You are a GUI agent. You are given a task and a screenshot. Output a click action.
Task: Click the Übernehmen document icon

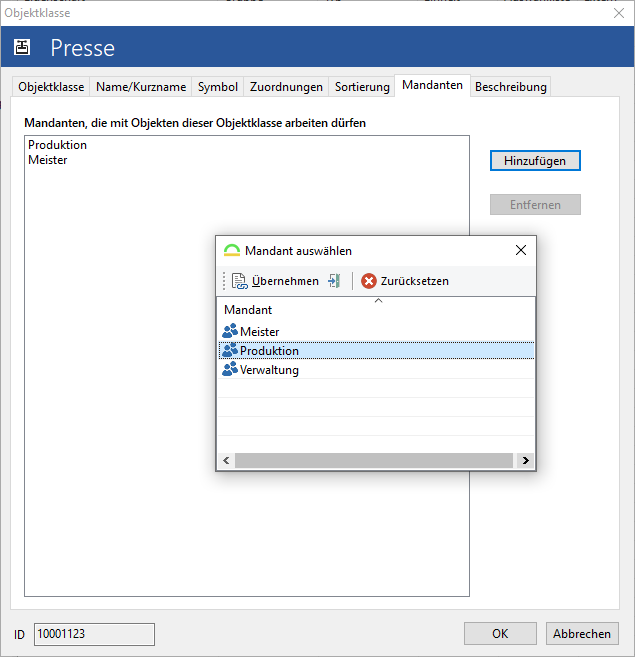[x=239, y=281]
